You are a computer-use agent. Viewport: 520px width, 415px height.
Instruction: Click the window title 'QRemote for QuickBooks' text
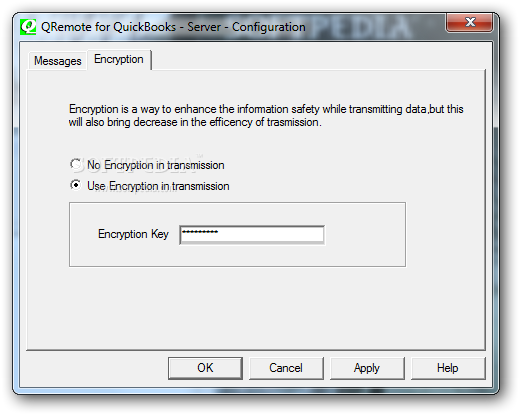(x=108, y=27)
